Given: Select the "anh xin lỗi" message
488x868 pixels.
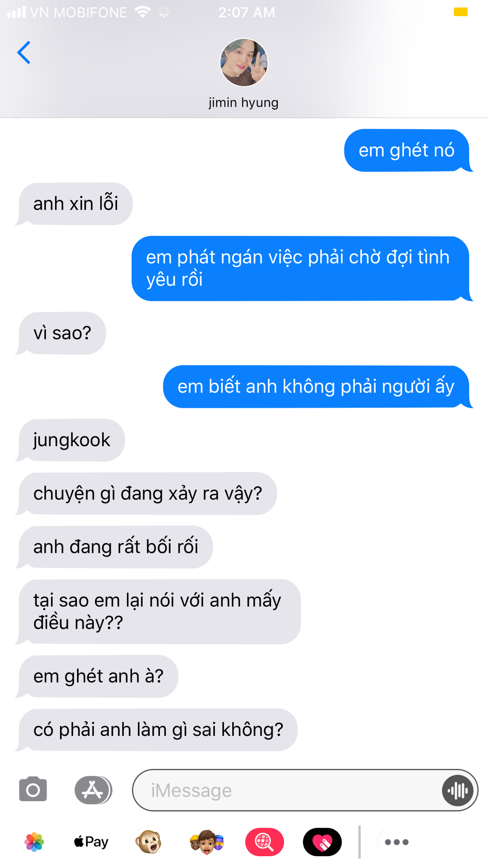Looking at the screenshot, I should [x=75, y=203].
